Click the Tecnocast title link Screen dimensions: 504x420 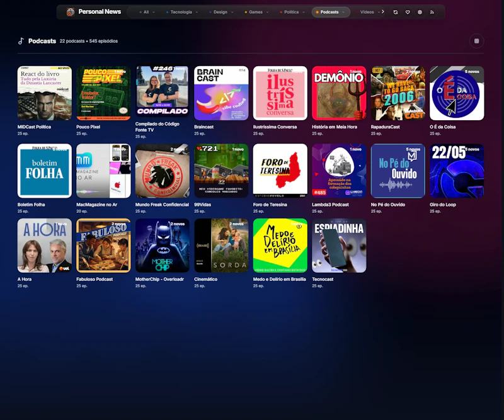tap(323, 279)
